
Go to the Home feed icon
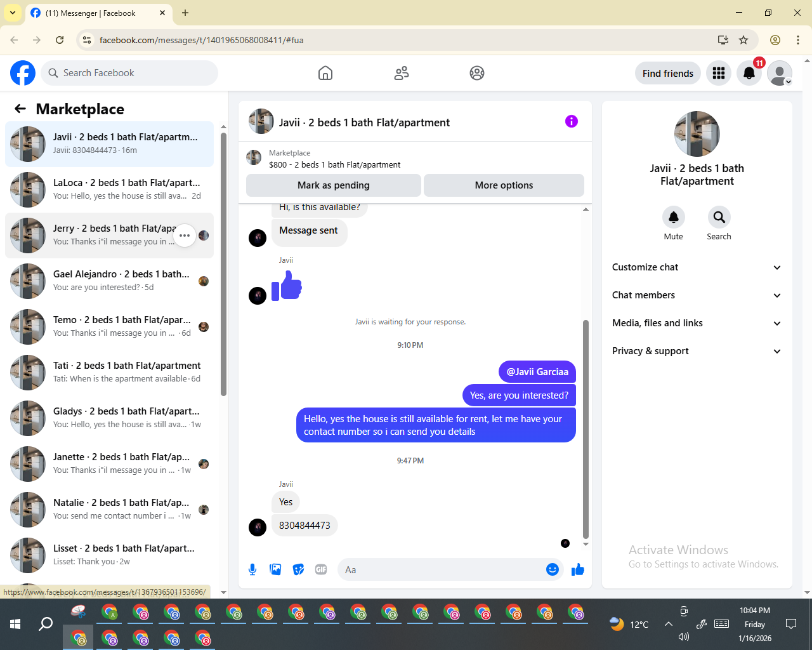point(325,73)
